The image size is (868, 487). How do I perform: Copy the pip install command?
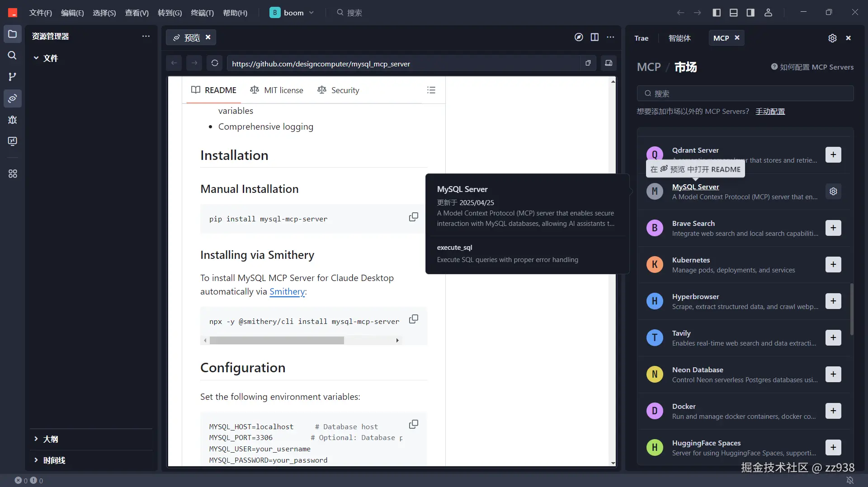coord(413,217)
